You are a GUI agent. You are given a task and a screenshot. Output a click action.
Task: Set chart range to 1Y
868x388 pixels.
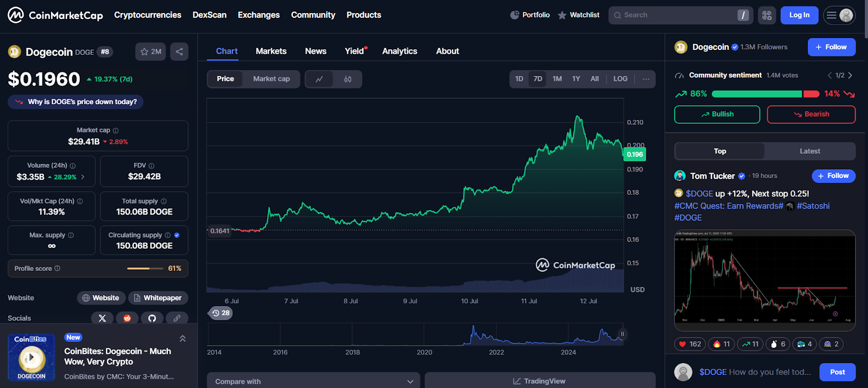(x=576, y=79)
